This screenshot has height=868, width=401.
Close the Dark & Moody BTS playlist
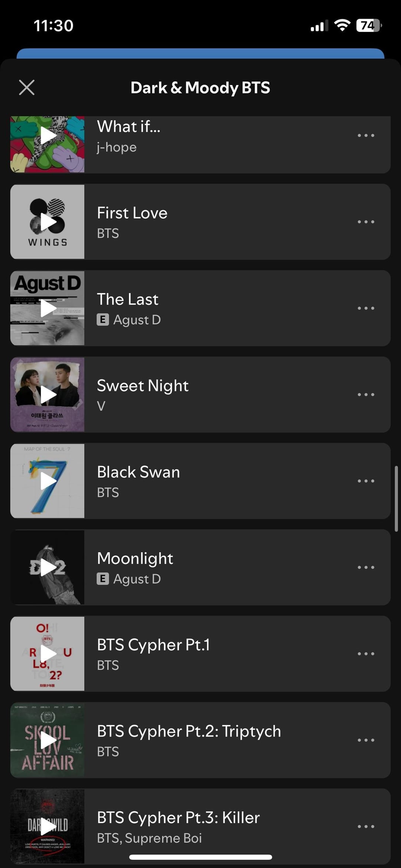[27, 88]
